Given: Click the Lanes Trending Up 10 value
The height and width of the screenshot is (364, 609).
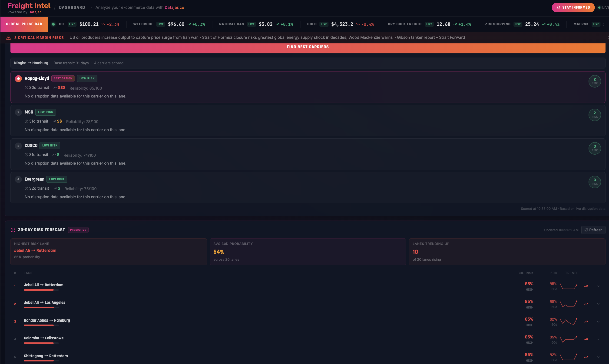Looking at the screenshot, I should point(415,252).
